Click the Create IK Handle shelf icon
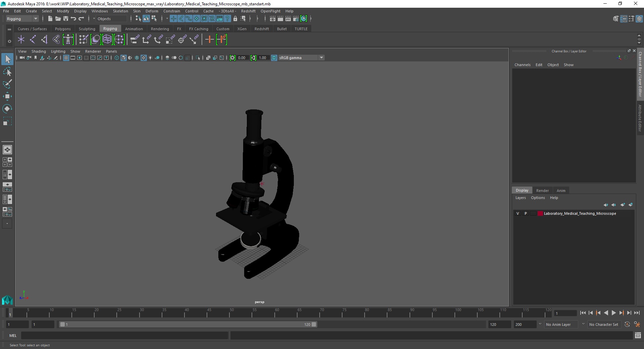Viewport: 644px width, 349px height. 45,40
